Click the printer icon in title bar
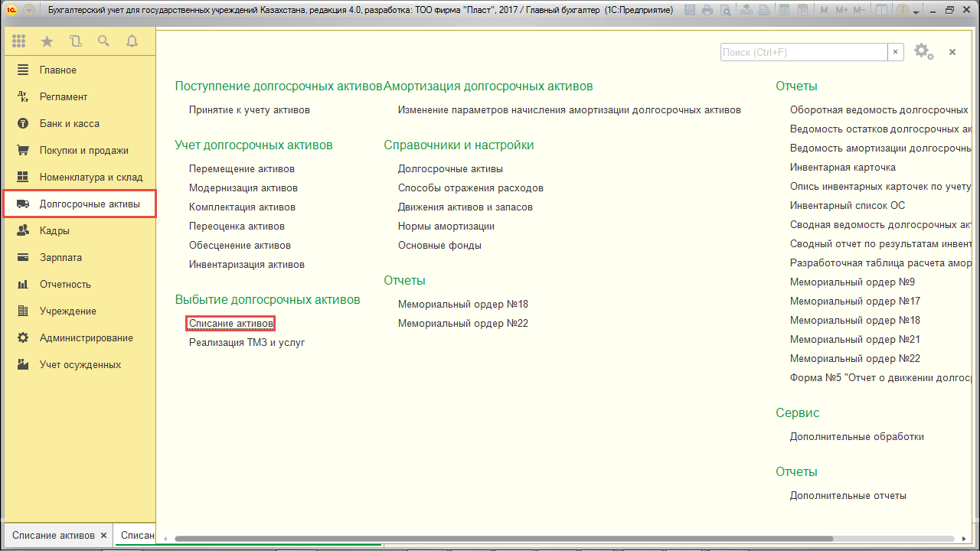Screen dimensions: 980x551 point(707,11)
